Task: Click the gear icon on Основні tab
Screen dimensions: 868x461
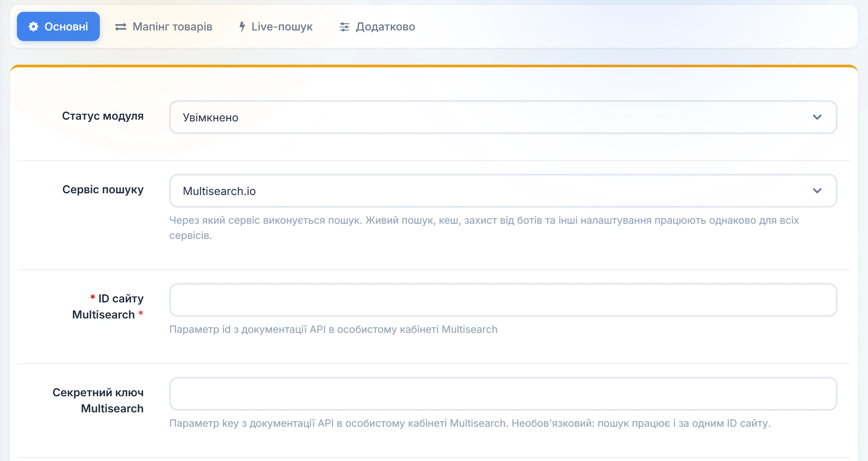Action: (x=33, y=27)
